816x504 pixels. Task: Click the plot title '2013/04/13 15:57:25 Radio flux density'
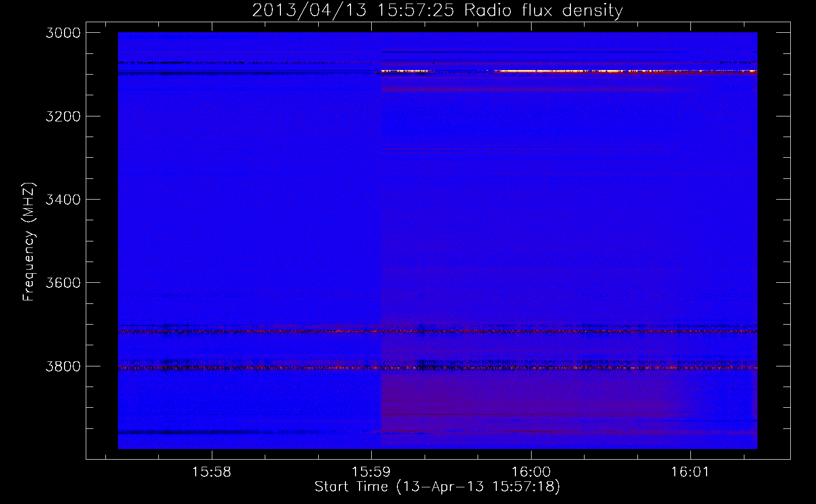[x=437, y=10]
